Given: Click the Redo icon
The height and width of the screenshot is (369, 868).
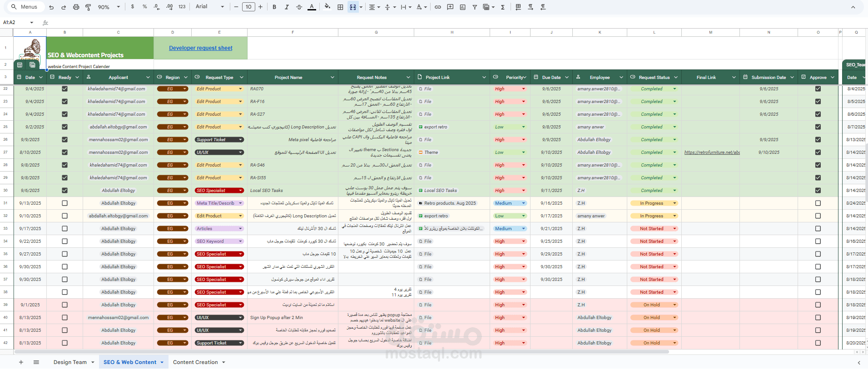Looking at the screenshot, I should click(x=64, y=7).
